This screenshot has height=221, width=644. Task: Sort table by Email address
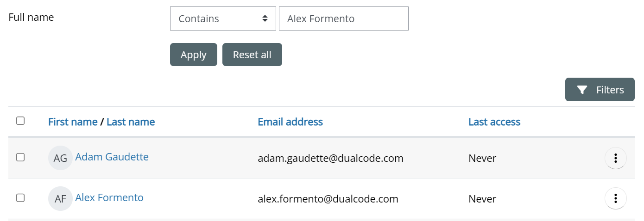click(290, 122)
